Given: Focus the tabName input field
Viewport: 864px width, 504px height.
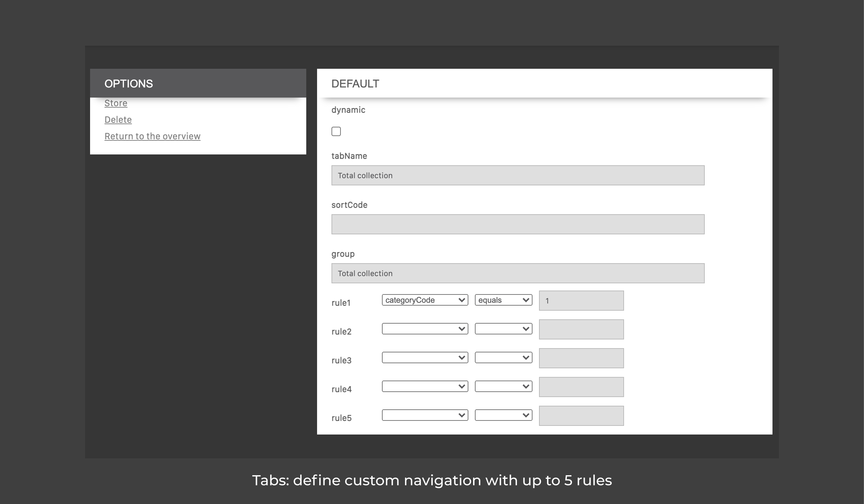Looking at the screenshot, I should 518,175.
